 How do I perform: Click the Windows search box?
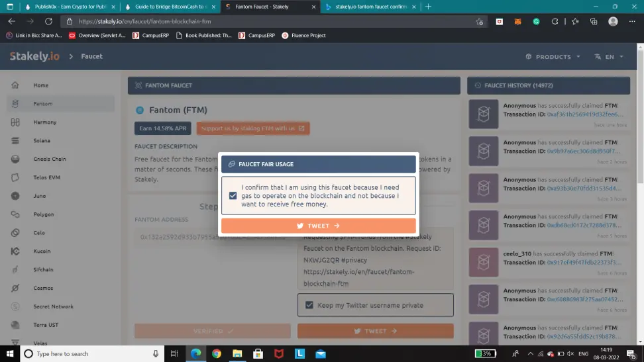(92, 353)
